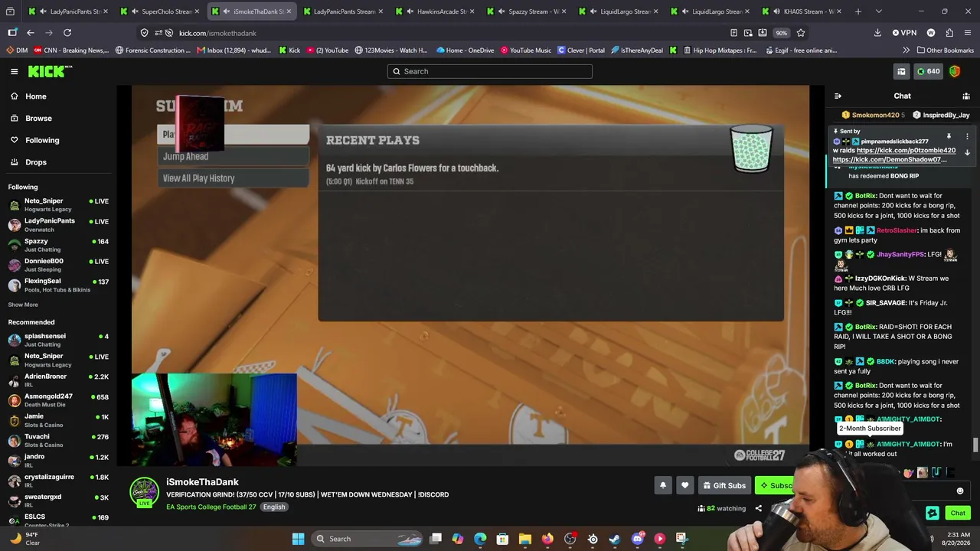This screenshot has height=551, width=980.
Task: Open Microsoft Store from taskbar
Action: [x=502, y=539]
